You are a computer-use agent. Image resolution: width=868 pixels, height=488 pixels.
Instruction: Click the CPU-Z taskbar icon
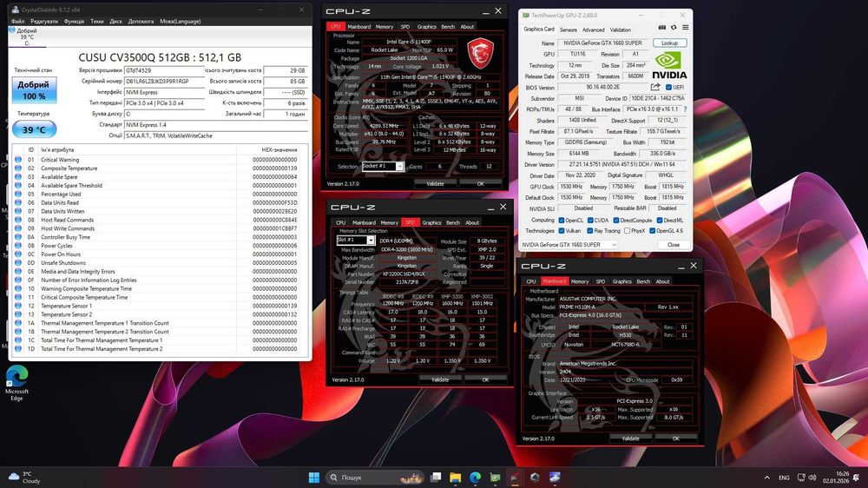(515, 477)
